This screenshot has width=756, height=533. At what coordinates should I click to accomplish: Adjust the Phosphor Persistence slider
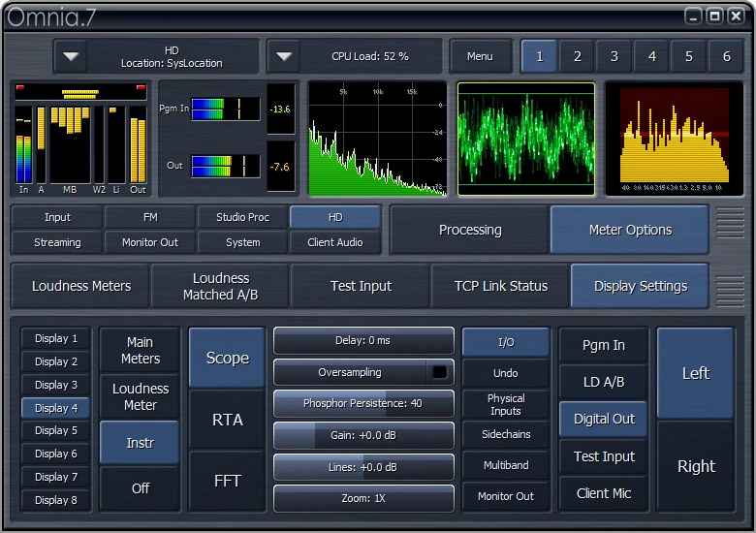tap(363, 403)
